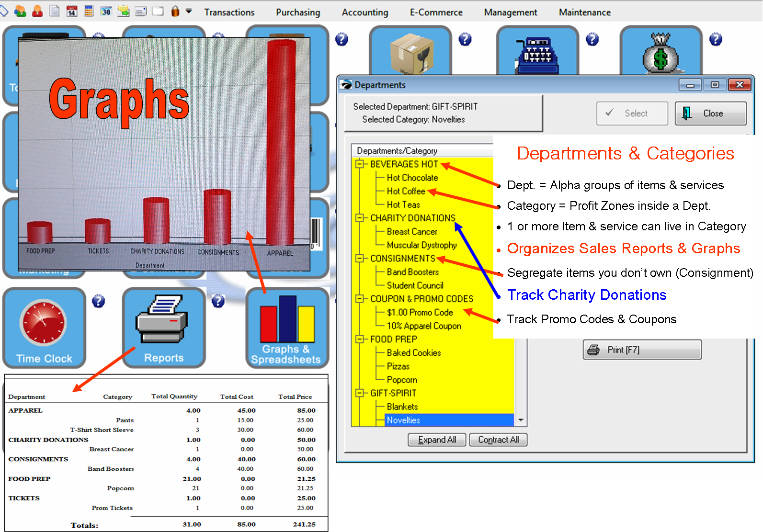
Task: Click the yellow note with green arrow icon
Action: [x=123, y=11]
